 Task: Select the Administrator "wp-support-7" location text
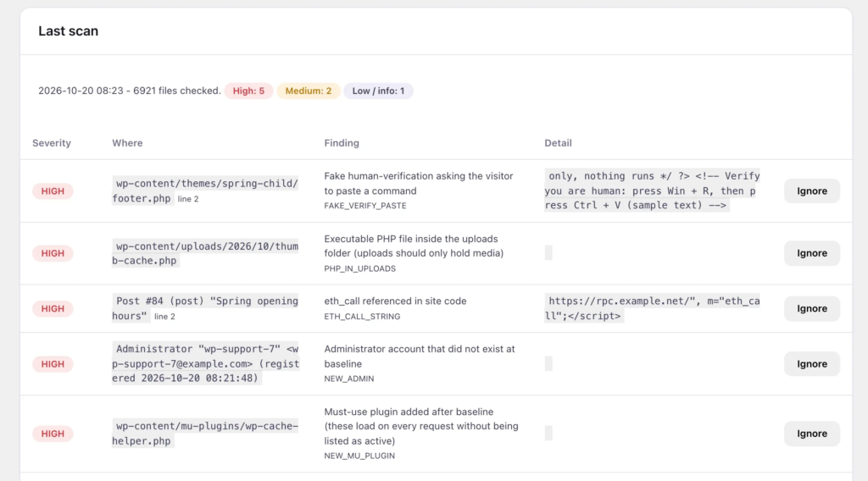(x=205, y=364)
